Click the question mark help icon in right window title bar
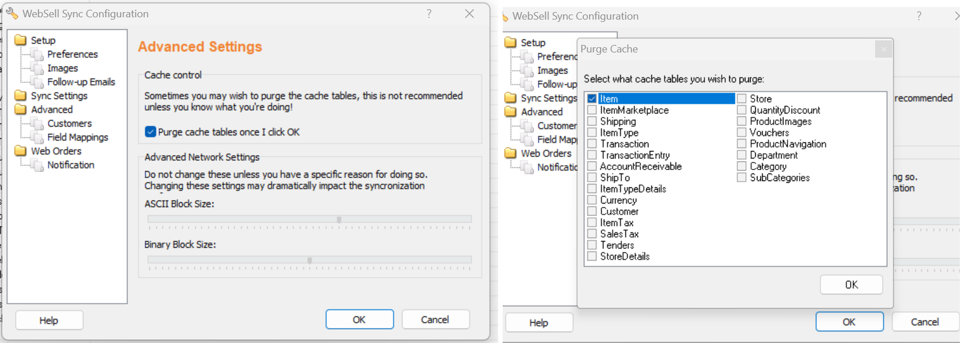 [x=919, y=16]
